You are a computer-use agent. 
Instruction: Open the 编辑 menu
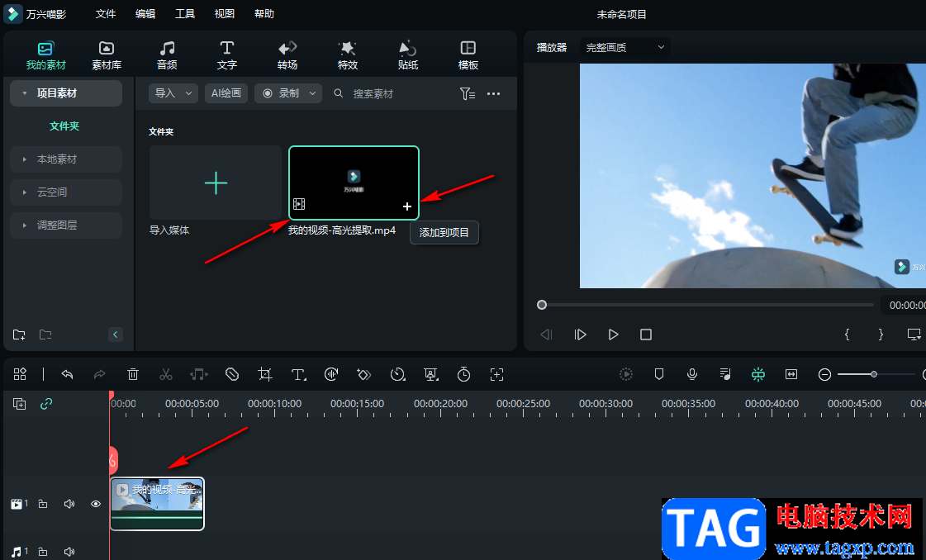[x=145, y=13]
